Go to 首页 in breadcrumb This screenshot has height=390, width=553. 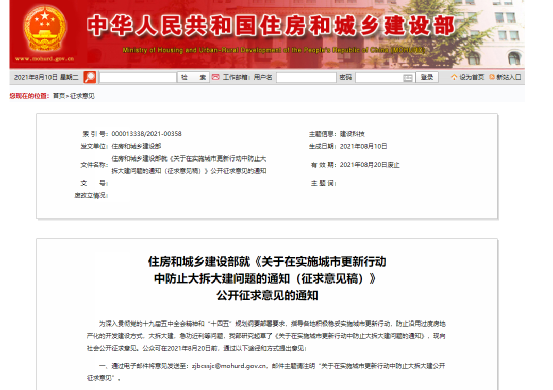(x=59, y=96)
